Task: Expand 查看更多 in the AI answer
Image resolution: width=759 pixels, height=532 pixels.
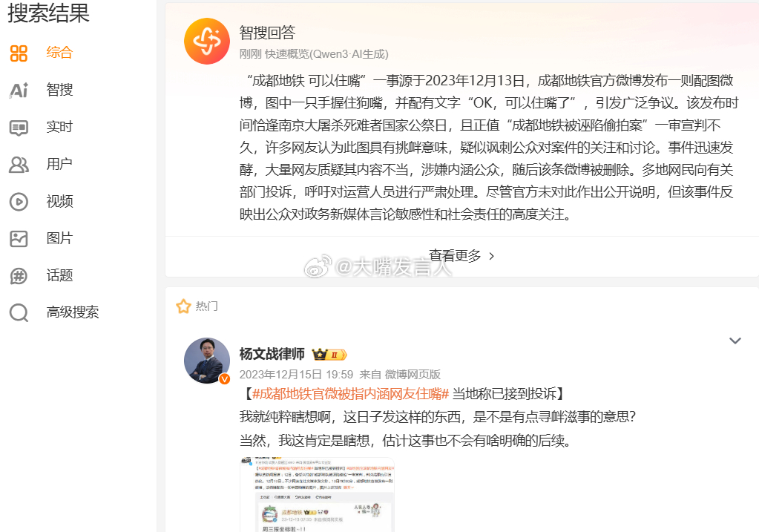Action: click(461, 255)
